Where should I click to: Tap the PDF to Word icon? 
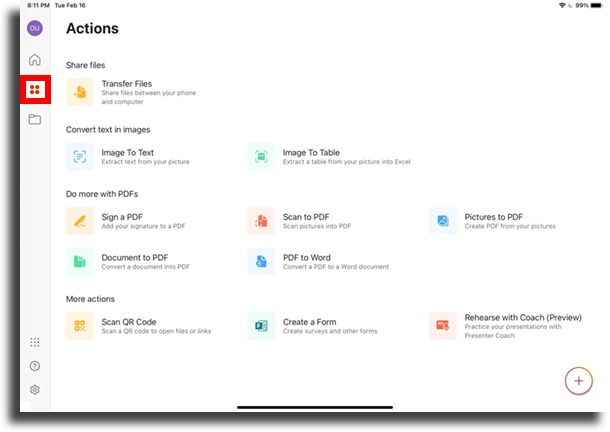pos(261,262)
